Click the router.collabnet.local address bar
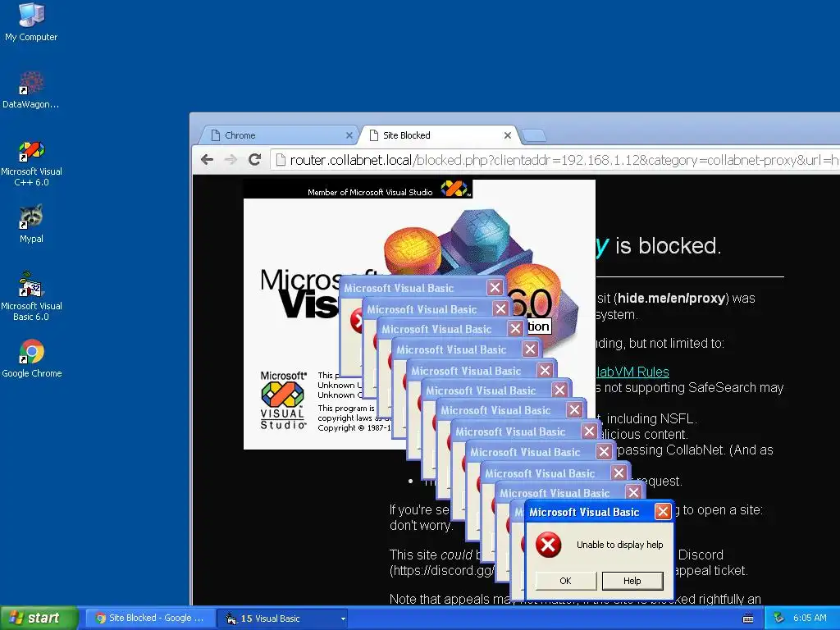This screenshot has width=840, height=630. point(555,160)
